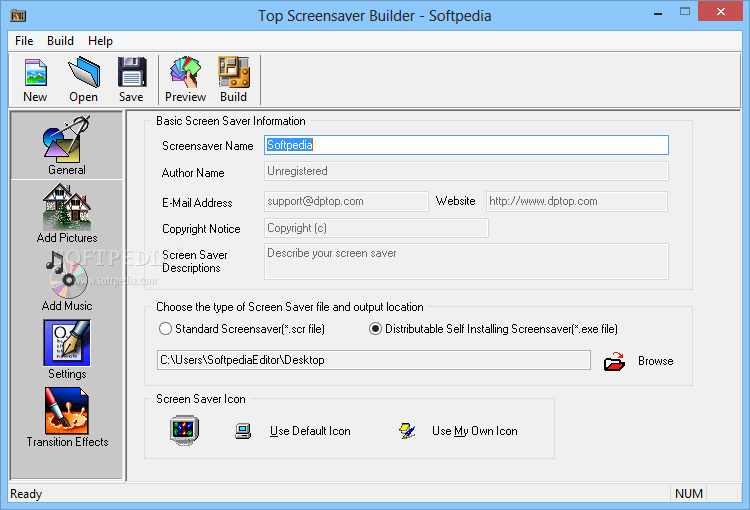Click the output location path field
Viewport: 750px width, 510px height.
click(374, 360)
